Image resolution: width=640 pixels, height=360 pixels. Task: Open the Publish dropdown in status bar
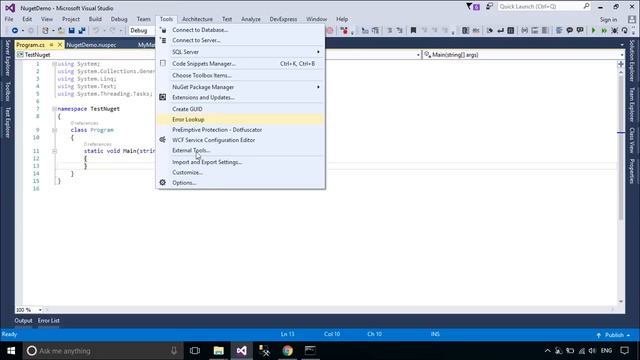613,335
